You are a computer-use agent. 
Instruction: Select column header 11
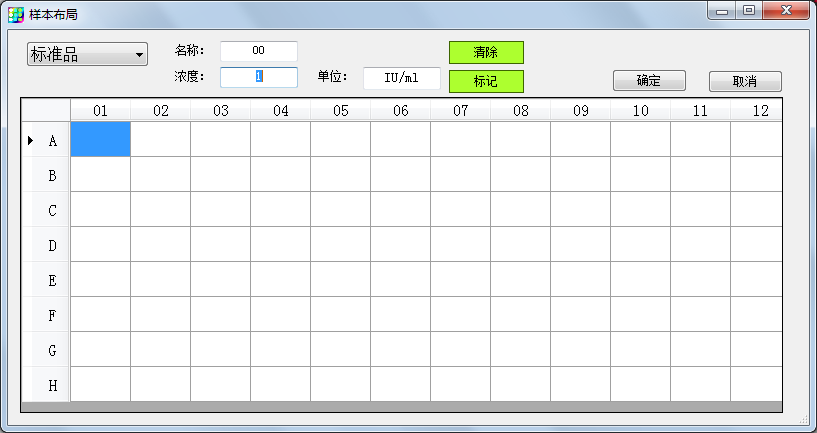(700, 110)
